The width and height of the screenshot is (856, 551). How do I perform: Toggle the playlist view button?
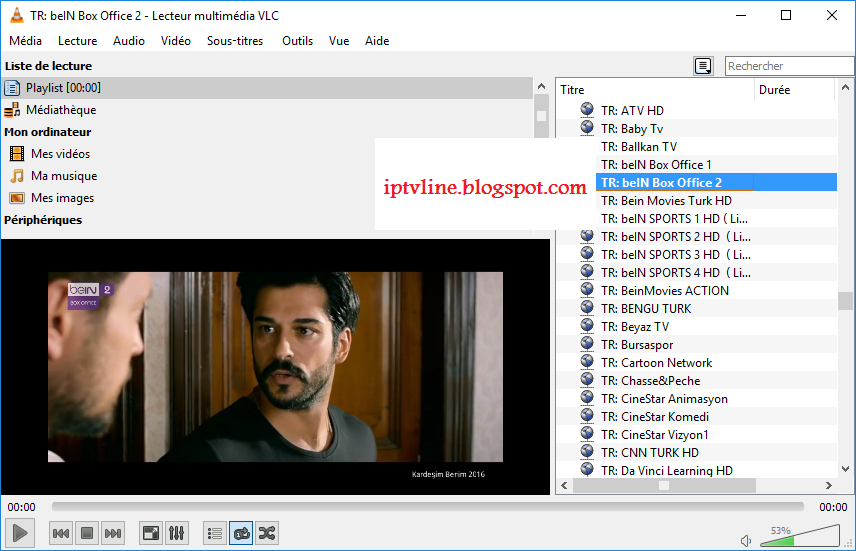click(x=215, y=533)
